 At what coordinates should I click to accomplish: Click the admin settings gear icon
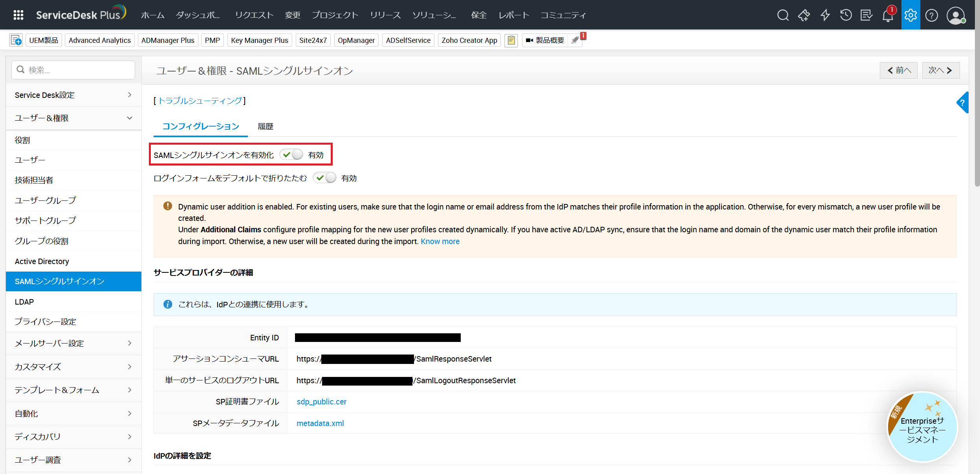pos(910,15)
